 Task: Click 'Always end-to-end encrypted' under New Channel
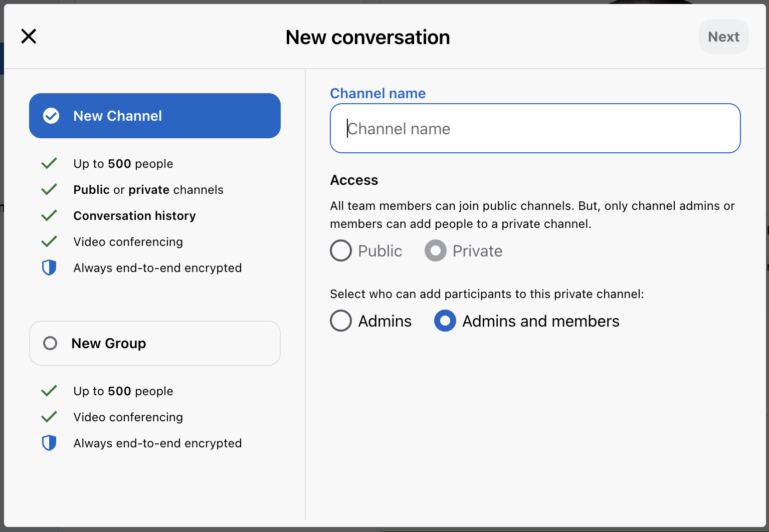coord(157,268)
